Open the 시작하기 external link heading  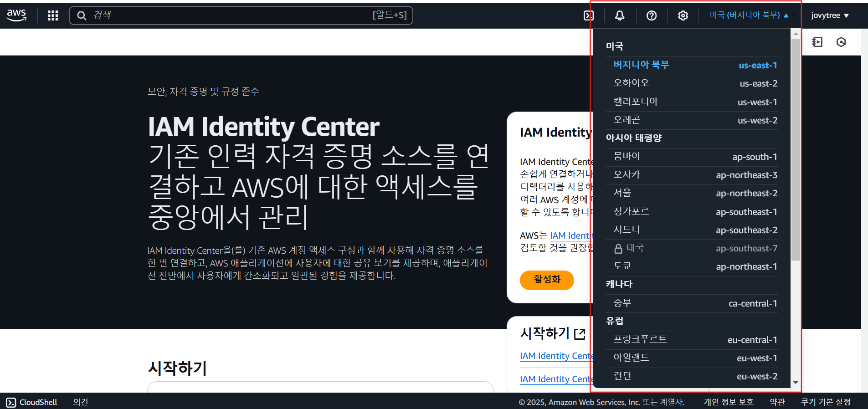(x=553, y=333)
